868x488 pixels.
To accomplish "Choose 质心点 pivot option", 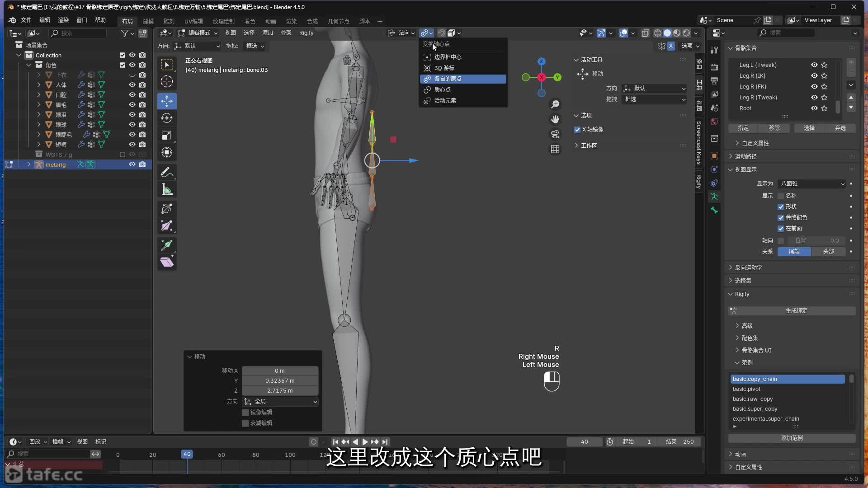I will [x=463, y=90].
